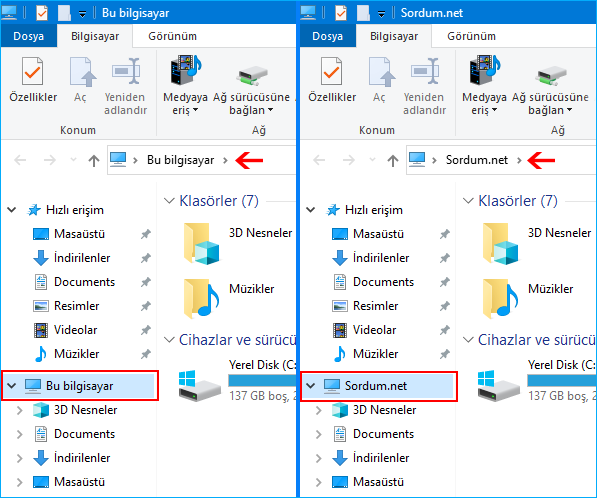Open Medyaya eriş in the Sordum.net window
This screenshot has height=498, width=597.
484,86
